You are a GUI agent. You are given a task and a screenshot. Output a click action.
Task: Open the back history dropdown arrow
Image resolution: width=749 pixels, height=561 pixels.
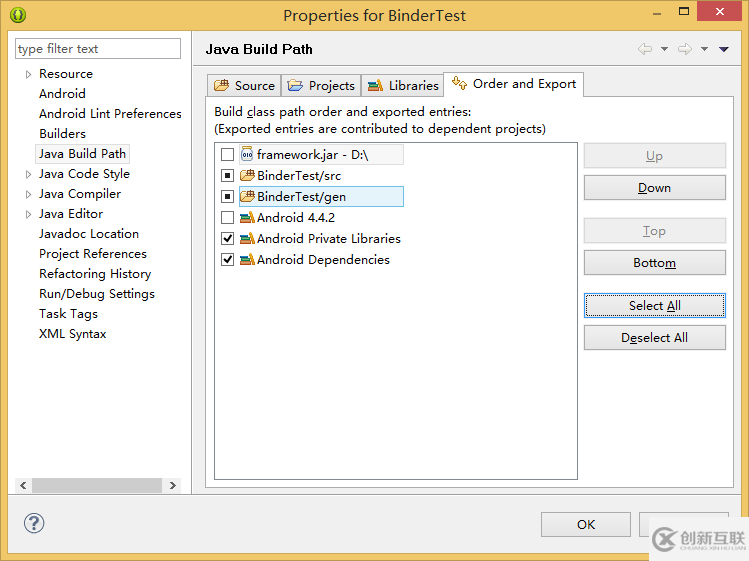664,49
